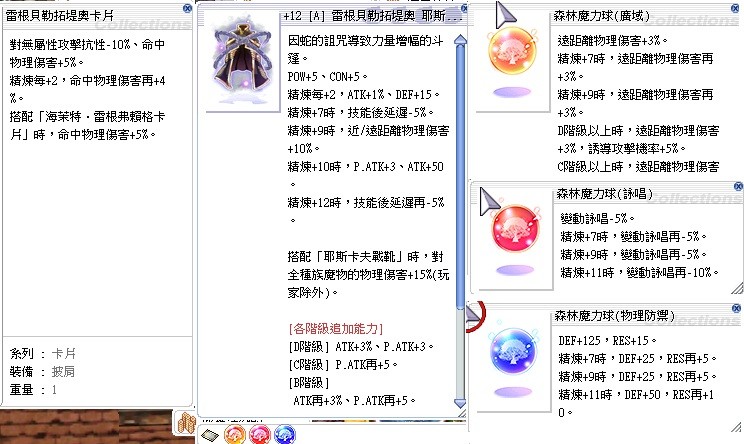Click the '系列 : 卡片' row
The width and height of the screenshot is (744, 444).
click(43, 354)
